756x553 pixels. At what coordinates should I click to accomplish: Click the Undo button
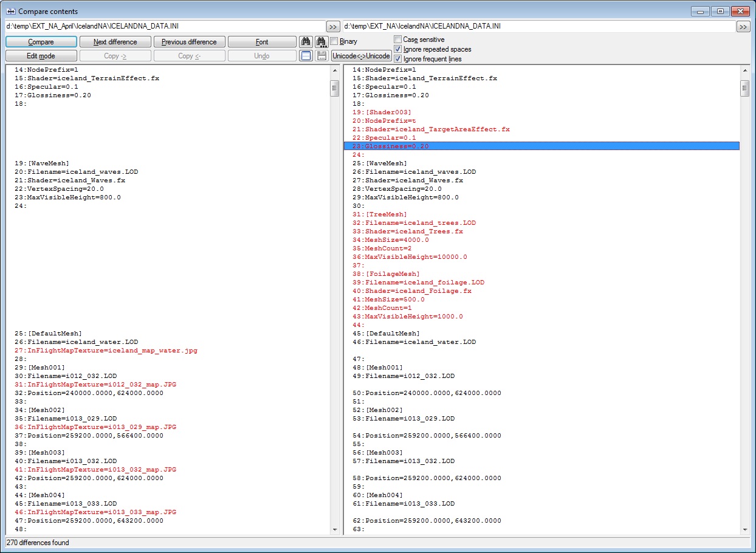[262, 56]
